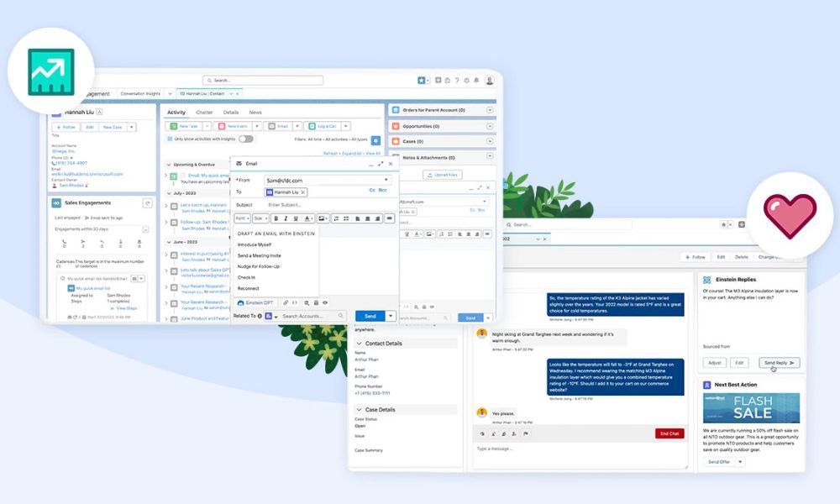Click the Adjust button under Einstein Replies
The width and height of the screenshot is (840, 504).
coord(715,363)
